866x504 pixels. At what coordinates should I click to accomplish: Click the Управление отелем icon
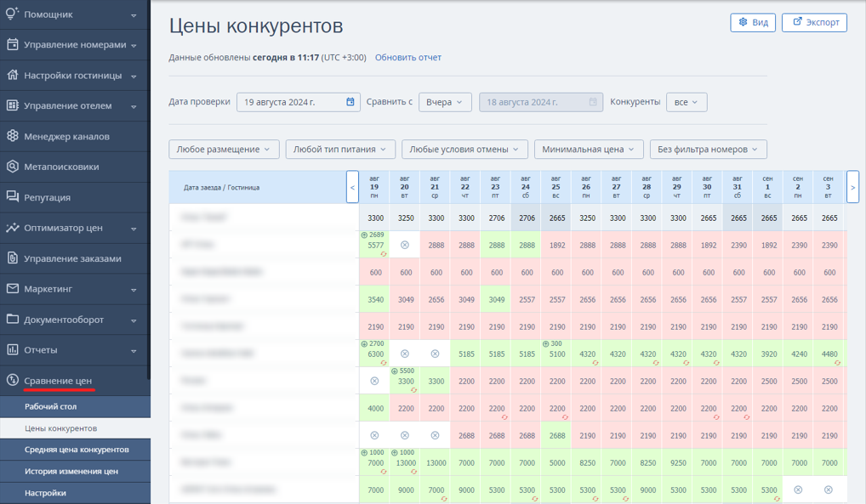tap(12, 105)
